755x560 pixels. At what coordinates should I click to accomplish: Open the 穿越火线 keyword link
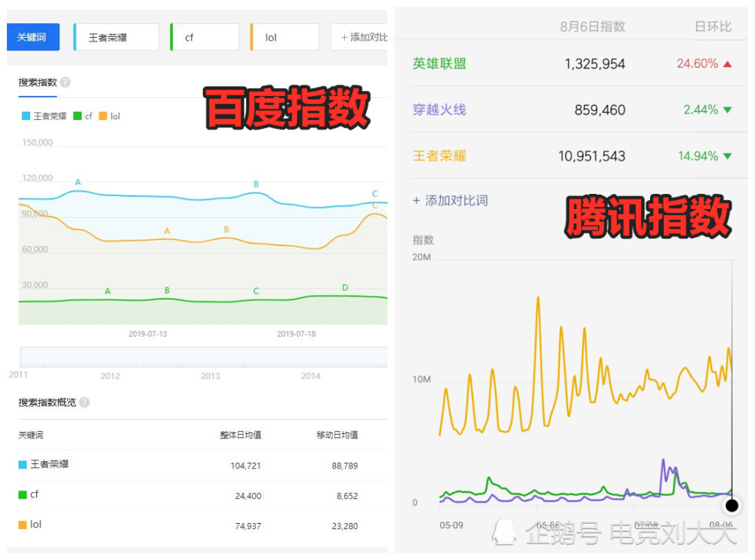tap(439, 110)
